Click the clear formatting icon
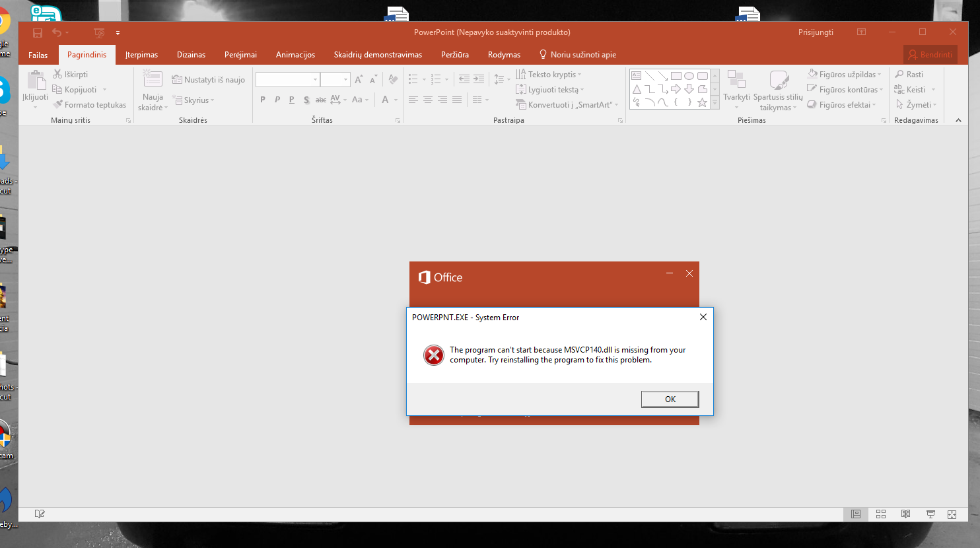Screen dimensions: 980x548 [x=393, y=79]
